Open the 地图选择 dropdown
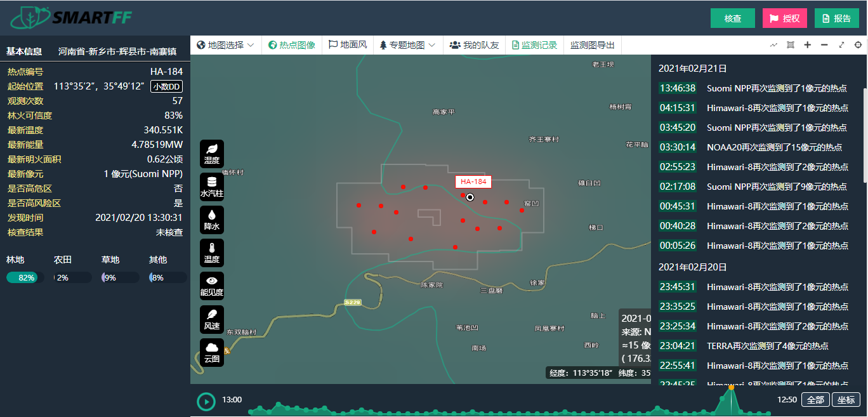868x417 pixels. (225, 45)
